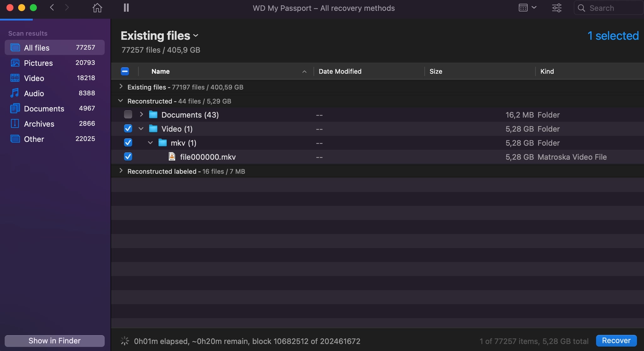Expand the Reconstructed labeled section
The image size is (644, 351).
pyautogui.click(x=120, y=171)
